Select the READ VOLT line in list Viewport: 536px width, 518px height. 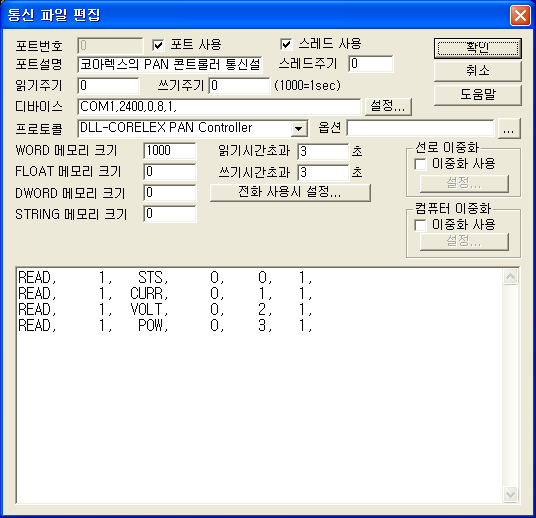[x=165, y=309]
